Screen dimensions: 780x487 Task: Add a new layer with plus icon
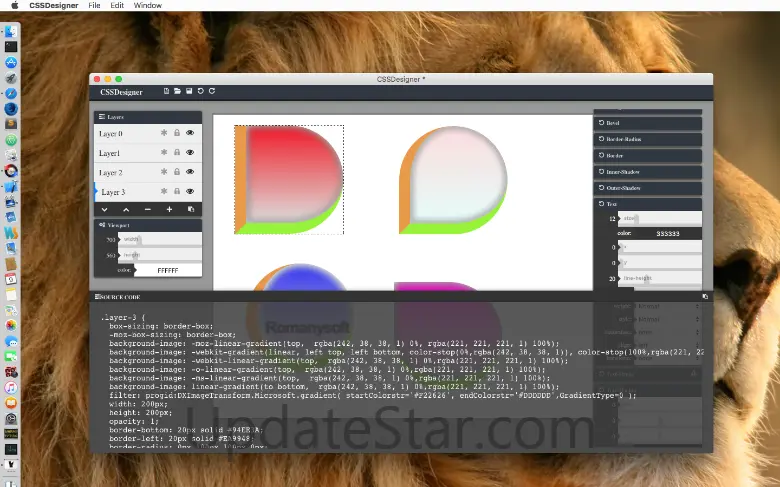169,209
